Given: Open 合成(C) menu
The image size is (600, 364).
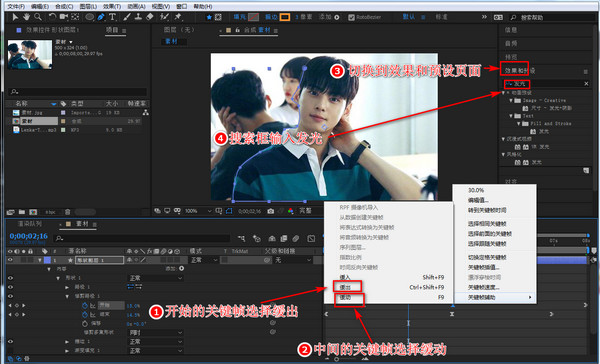Looking at the screenshot, I should pos(64,7).
